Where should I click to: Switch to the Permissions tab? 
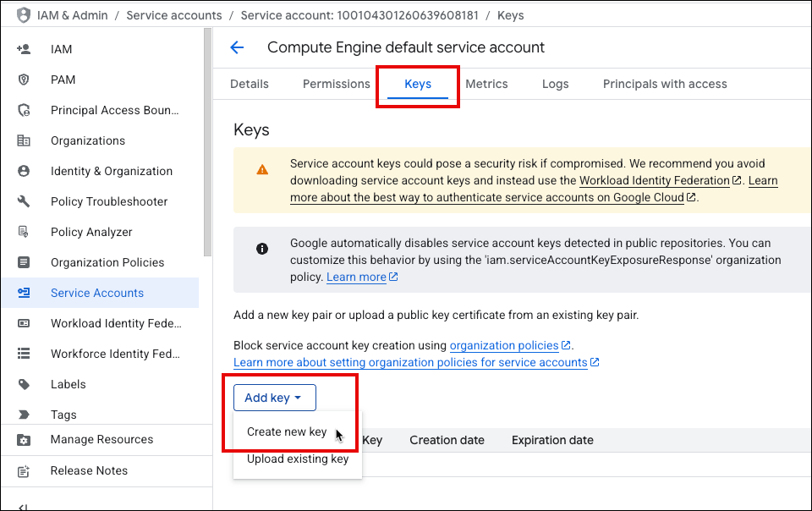click(336, 84)
